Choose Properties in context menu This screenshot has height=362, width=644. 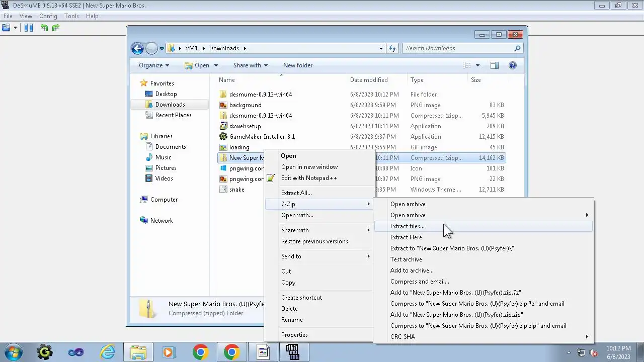pos(319,335)
